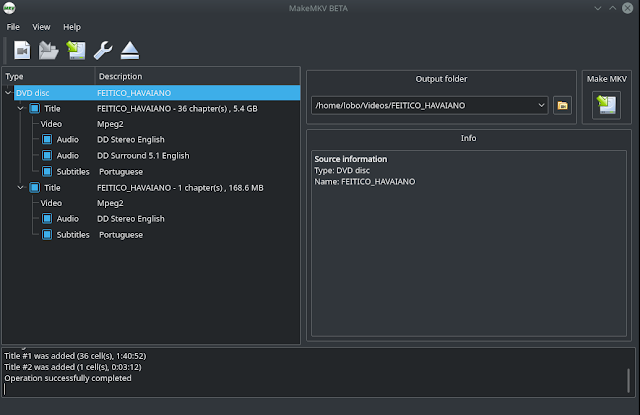Image resolution: width=640 pixels, height=415 pixels.
Task: Eject the disc with the eject icon
Action: (130, 50)
